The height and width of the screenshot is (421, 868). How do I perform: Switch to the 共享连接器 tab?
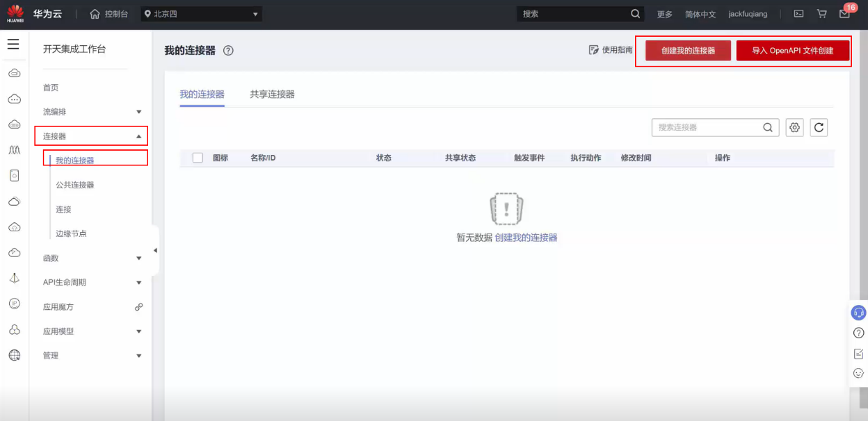(272, 94)
